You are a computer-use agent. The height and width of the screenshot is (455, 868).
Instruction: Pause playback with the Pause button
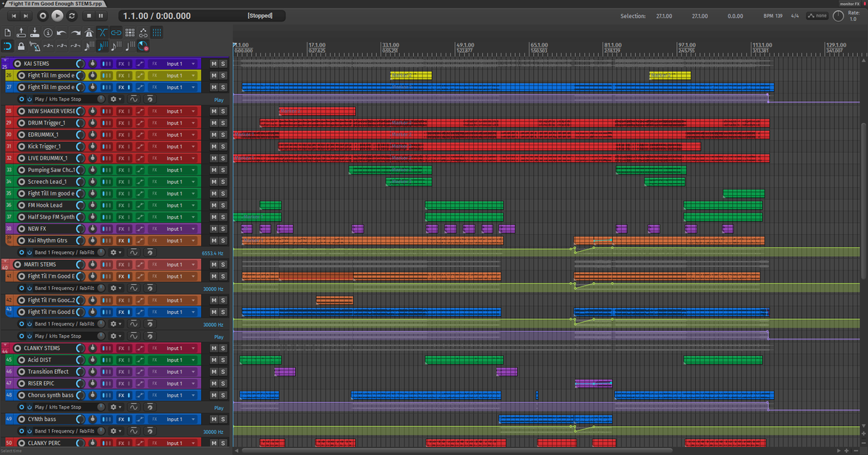click(101, 15)
